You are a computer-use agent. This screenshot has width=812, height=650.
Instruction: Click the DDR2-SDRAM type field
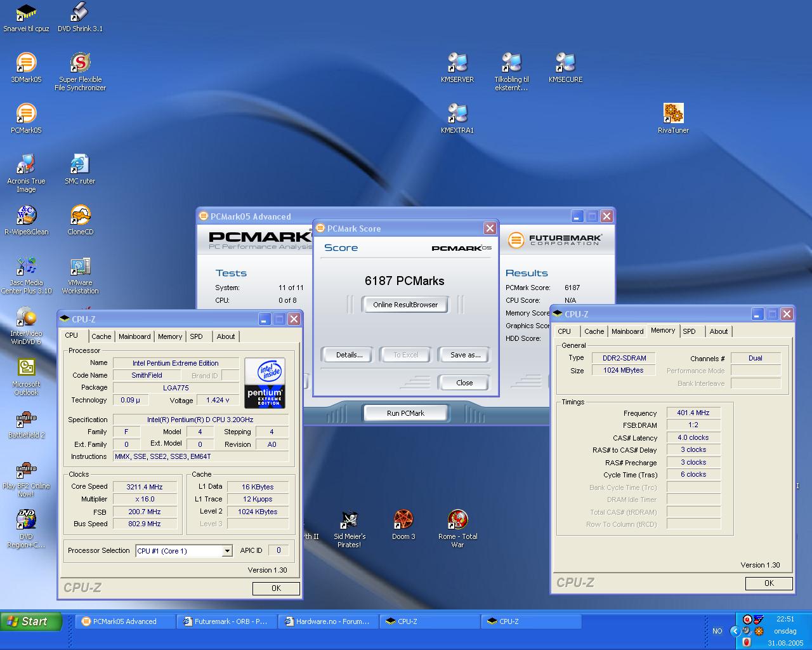[x=624, y=358]
